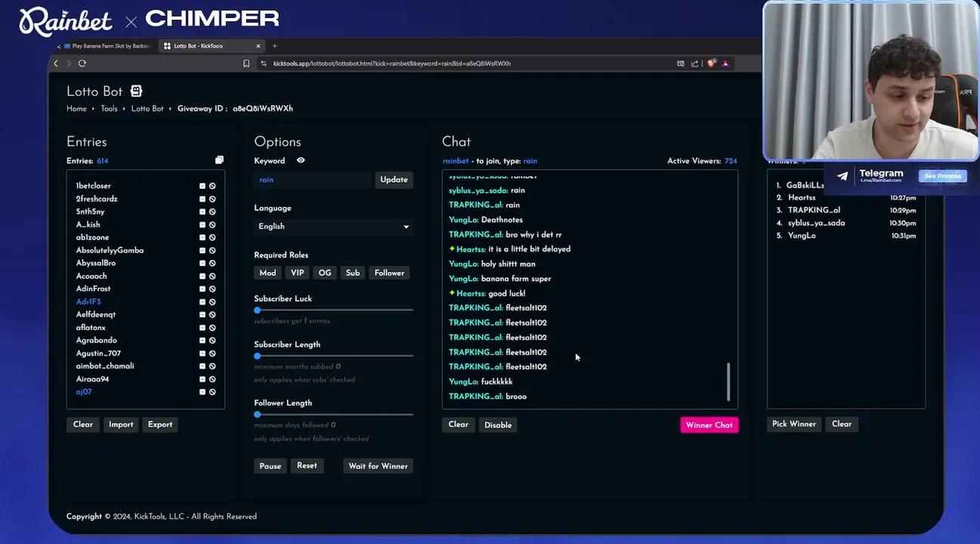Image resolution: width=980 pixels, height=544 pixels.
Task: Click the Update keyword button
Action: coord(393,180)
